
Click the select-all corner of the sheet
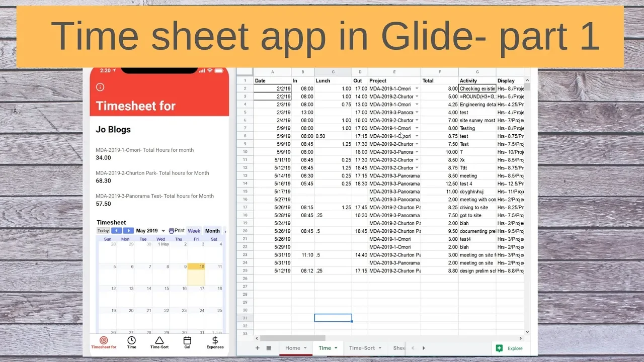point(245,72)
